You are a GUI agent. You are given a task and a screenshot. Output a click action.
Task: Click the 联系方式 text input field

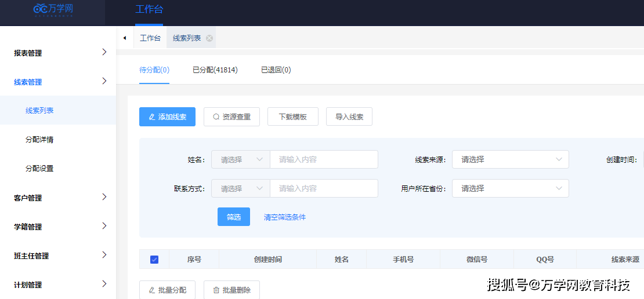coord(324,188)
